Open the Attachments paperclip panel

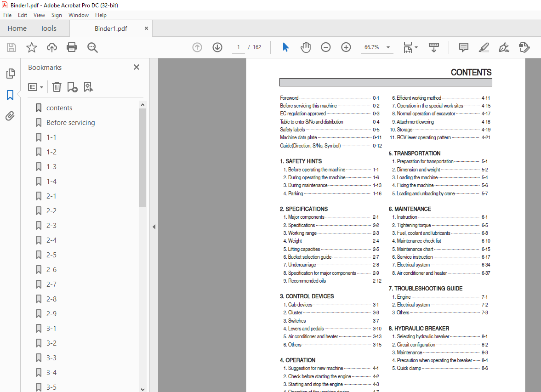coord(10,116)
